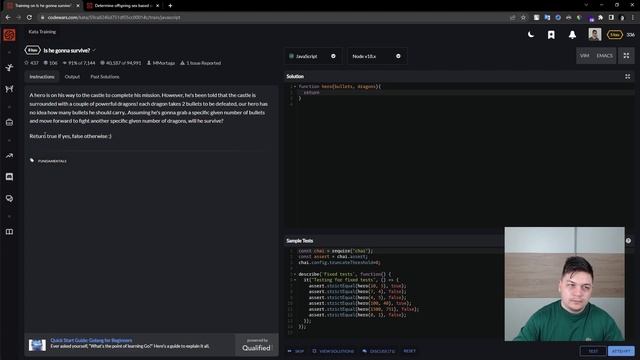Click the 91% of 7,144 satisfaction rating
The image size is (640, 360).
point(78,63)
